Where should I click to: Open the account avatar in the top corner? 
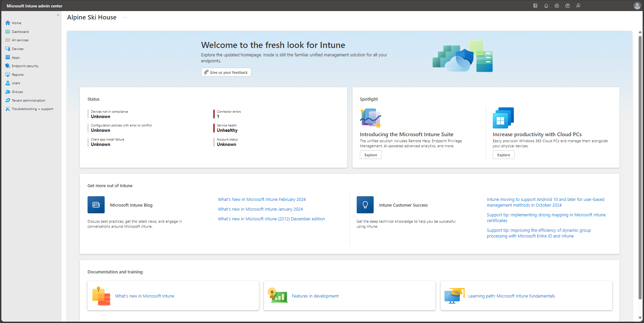coord(637,6)
